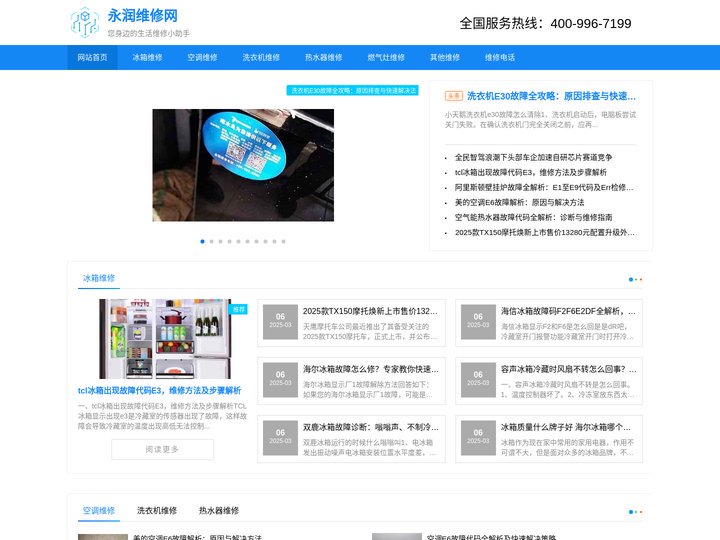Click the 推荐 badge on the fridge image
Screen dimensions: 720x540
click(x=238, y=309)
